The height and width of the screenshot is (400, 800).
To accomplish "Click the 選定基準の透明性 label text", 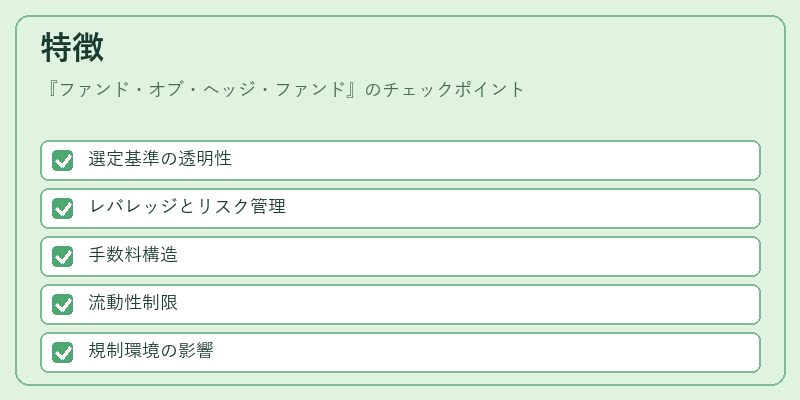I will click(160, 159).
